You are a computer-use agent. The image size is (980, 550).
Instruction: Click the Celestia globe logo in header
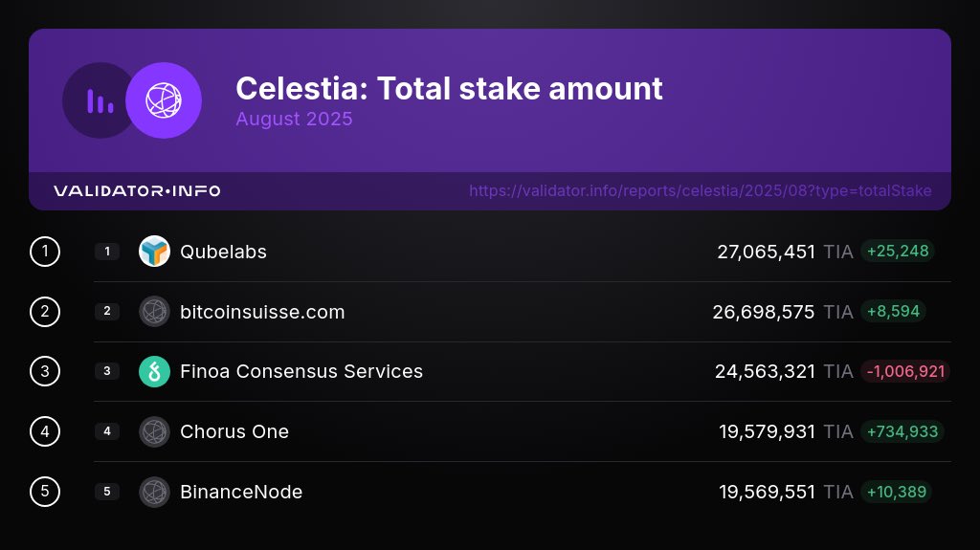164,100
